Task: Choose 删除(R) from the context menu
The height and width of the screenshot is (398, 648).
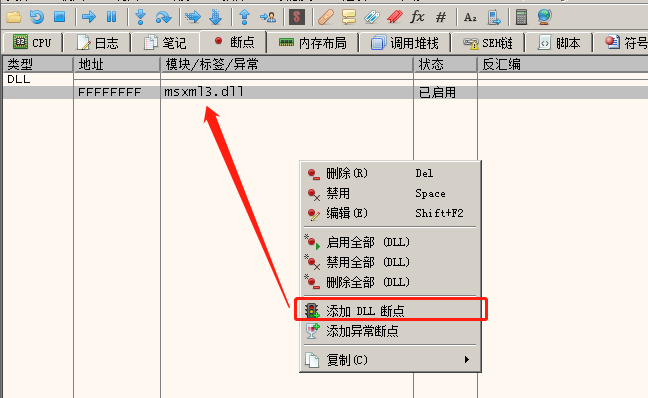Action: click(390, 173)
